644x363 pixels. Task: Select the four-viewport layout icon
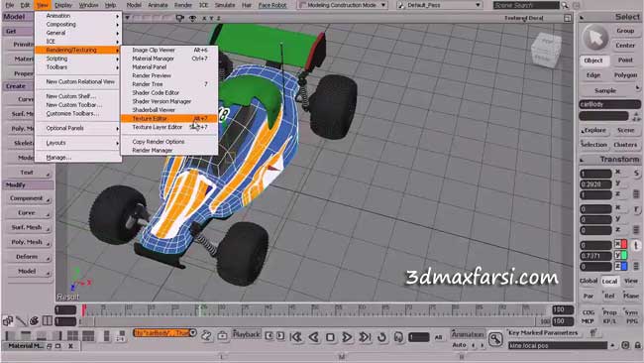[x=72, y=336]
